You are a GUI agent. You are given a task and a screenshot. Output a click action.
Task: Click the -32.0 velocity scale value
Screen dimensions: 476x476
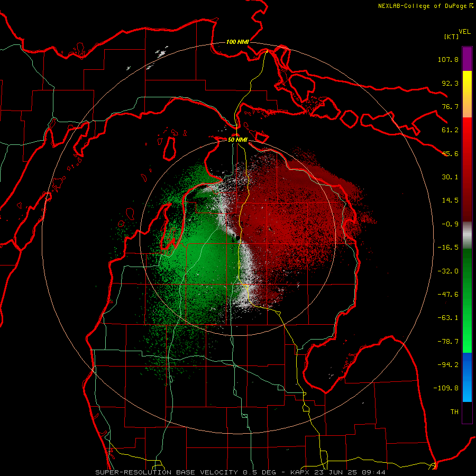[448, 271]
